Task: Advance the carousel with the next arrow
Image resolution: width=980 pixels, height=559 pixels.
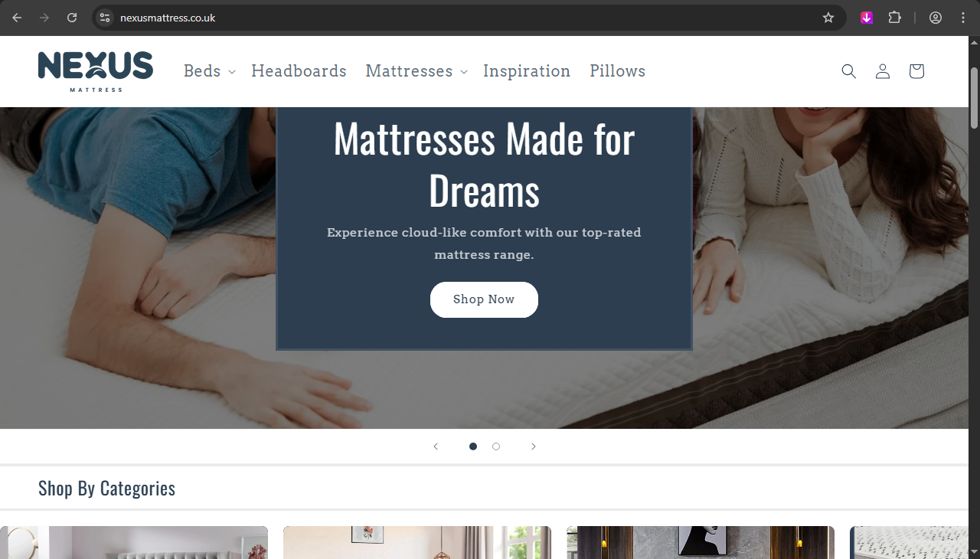Action: (x=533, y=446)
